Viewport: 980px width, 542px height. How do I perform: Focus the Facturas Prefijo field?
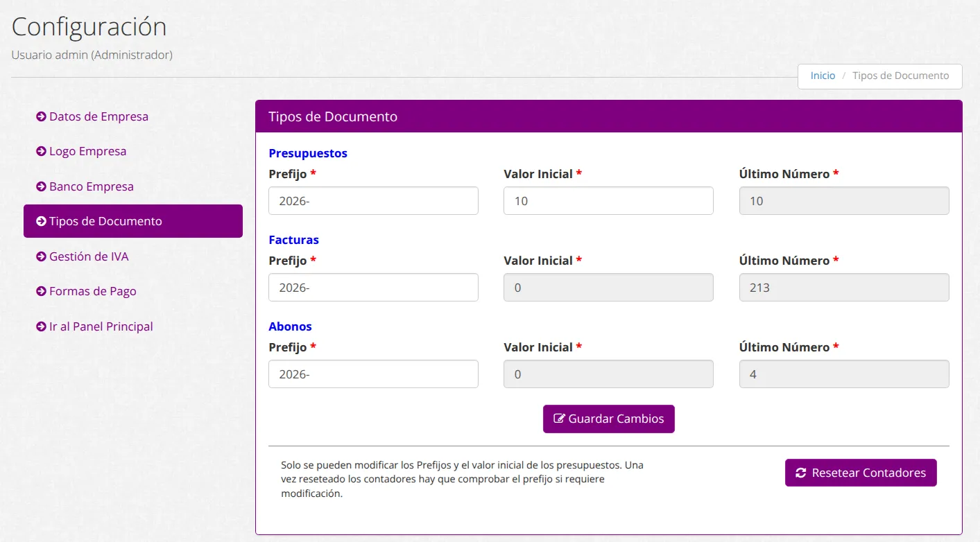(373, 287)
